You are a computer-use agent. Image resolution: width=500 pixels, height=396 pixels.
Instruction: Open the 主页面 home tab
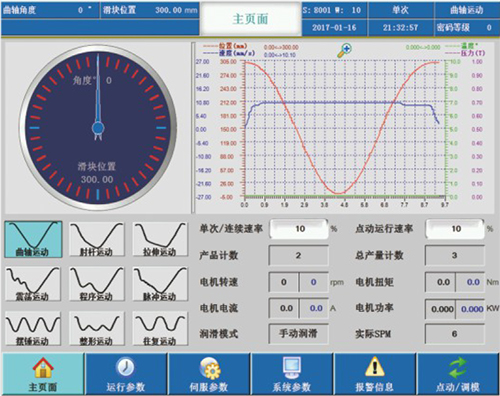43,374
